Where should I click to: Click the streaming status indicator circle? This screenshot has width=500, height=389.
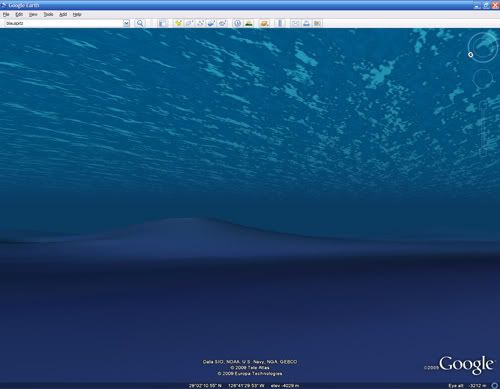pos(495,386)
